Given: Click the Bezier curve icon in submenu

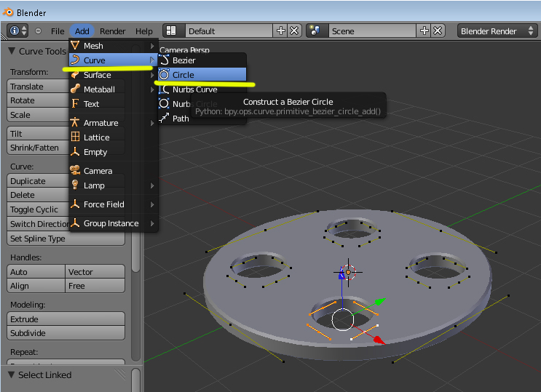Looking at the screenshot, I should click(x=165, y=60).
